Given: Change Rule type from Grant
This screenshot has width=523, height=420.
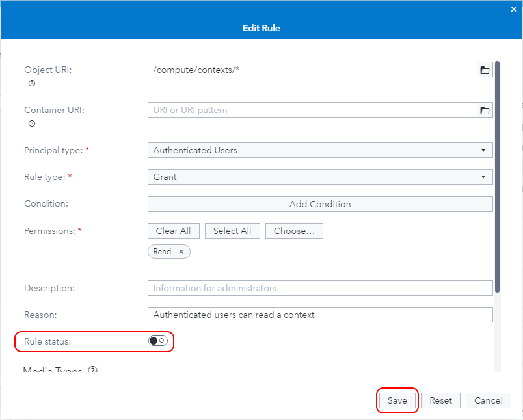Looking at the screenshot, I should pyautogui.click(x=320, y=176).
